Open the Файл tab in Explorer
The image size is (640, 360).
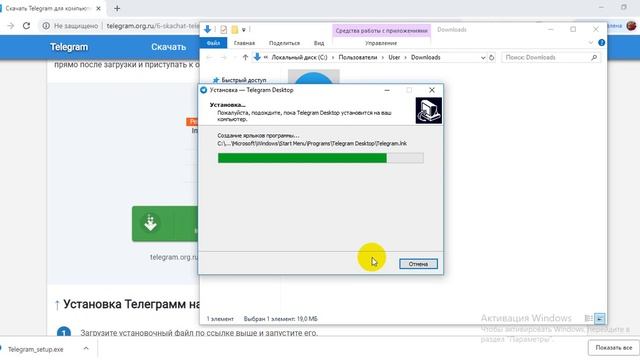click(x=213, y=43)
